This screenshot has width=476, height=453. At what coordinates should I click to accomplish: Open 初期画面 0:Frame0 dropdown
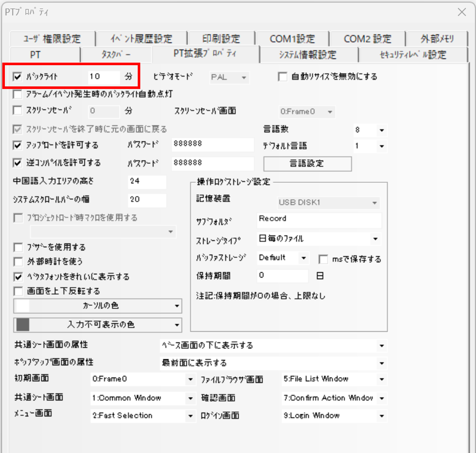143,379
